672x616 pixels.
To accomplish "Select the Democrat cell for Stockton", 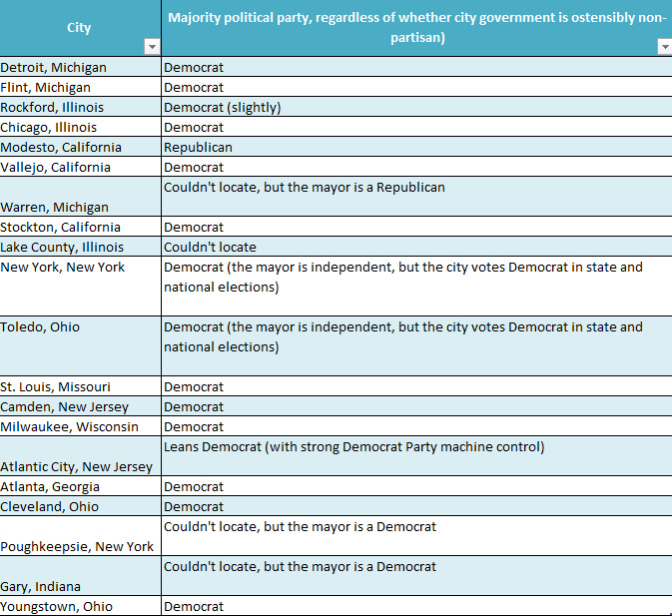I will click(417, 227).
